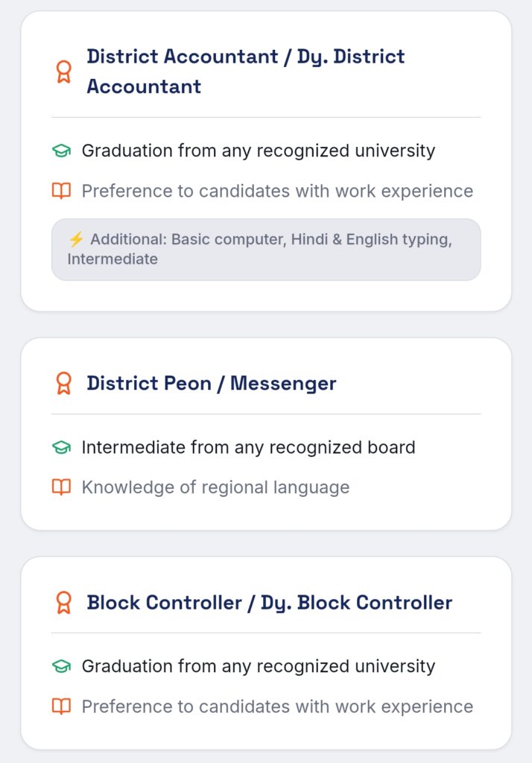Click the graduation cap icon in District Accountant card
The width and height of the screenshot is (532, 763).
point(61,151)
